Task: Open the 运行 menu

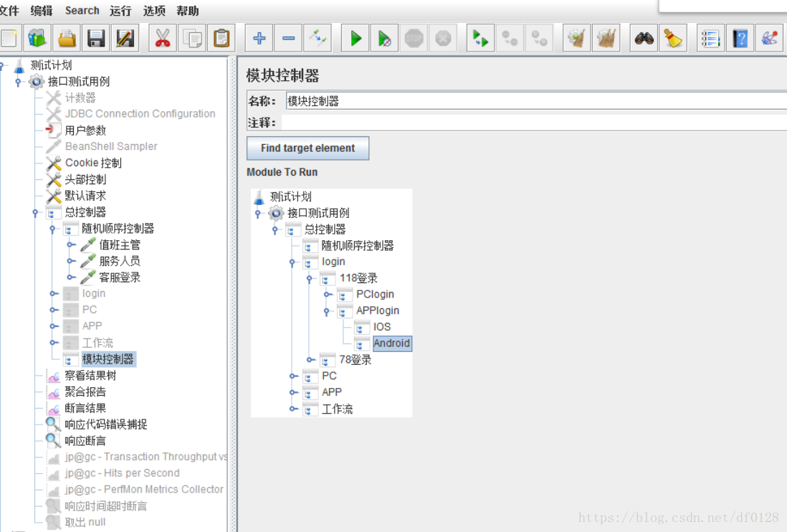Action: pos(120,11)
